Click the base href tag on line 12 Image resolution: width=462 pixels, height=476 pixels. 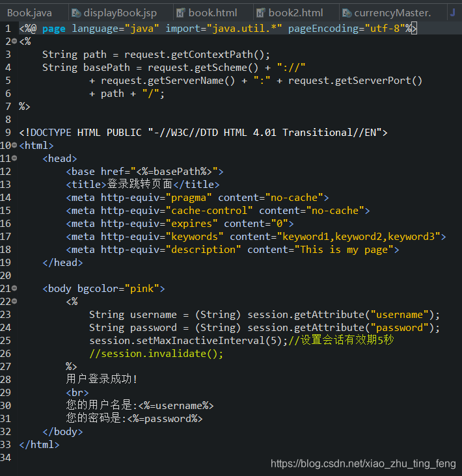click(144, 172)
